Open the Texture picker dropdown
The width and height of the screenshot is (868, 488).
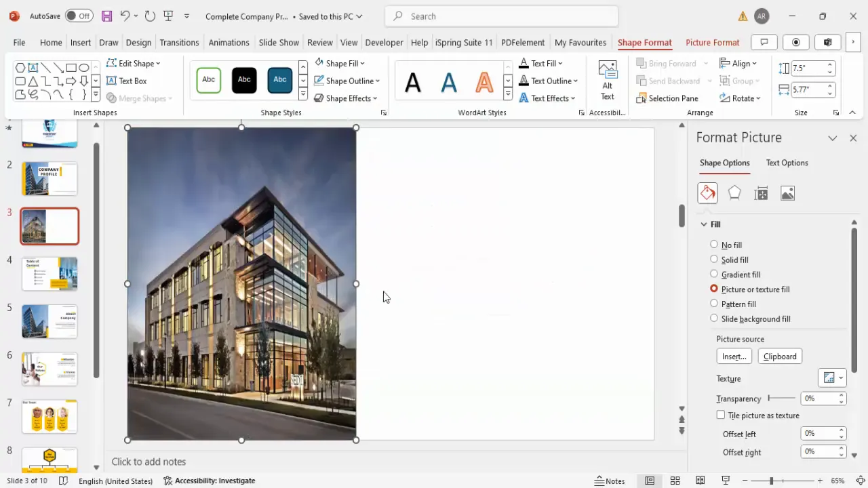[833, 378]
